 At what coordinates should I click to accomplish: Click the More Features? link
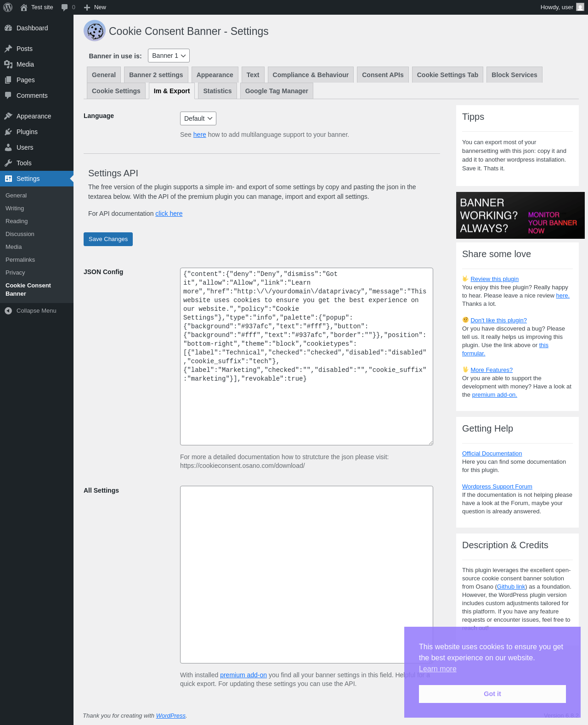492,370
